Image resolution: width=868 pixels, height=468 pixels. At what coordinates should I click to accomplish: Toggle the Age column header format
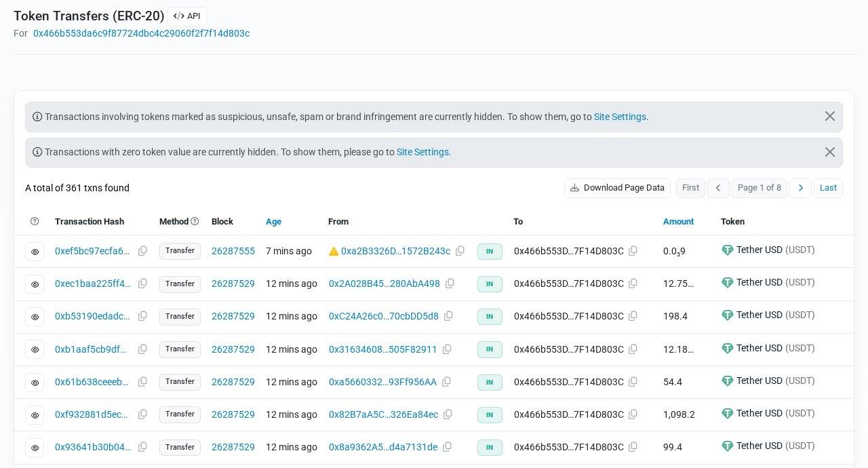pos(273,221)
